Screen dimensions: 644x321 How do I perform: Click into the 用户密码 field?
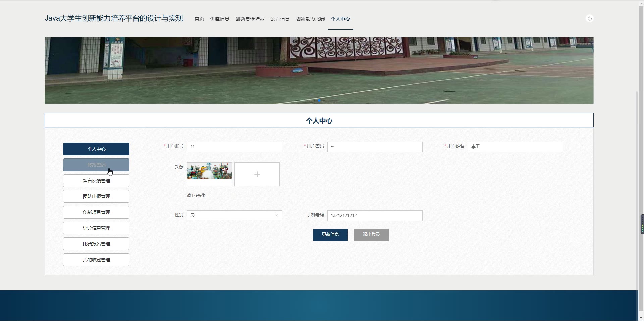click(x=375, y=147)
